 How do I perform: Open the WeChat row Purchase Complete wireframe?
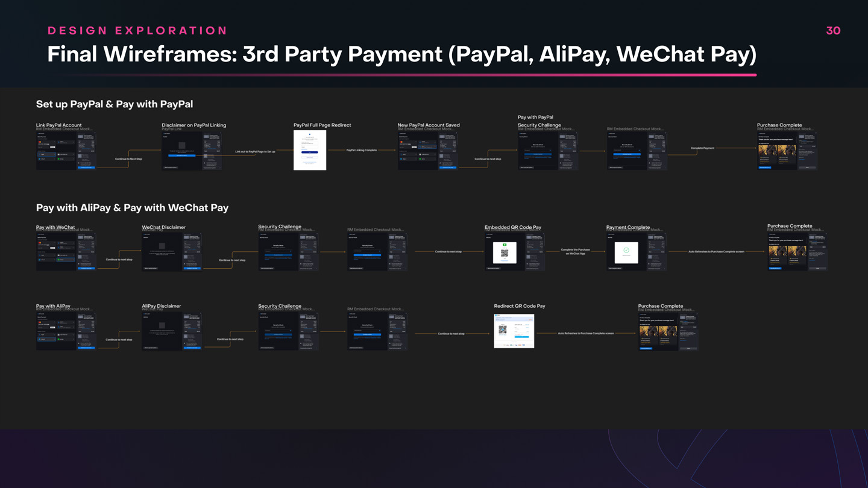(x=797, y=252)
